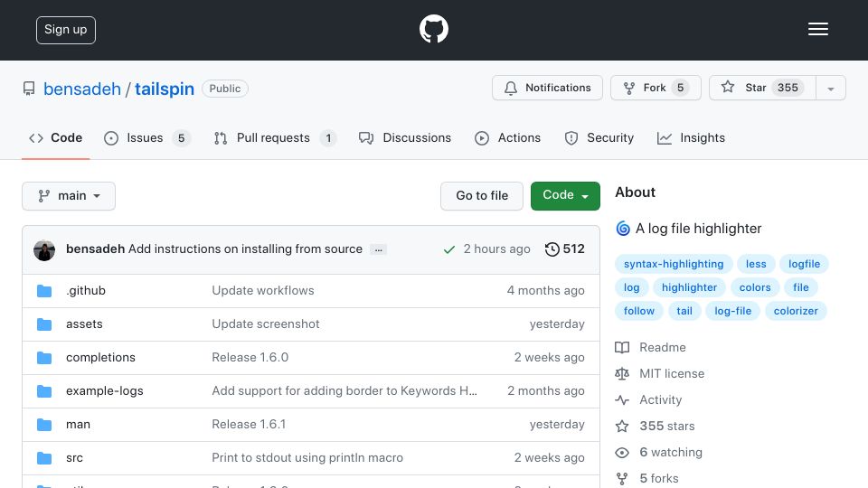This screenshot has height=488, width=868.
Task: Open the 'Update screenshot' commit message
Action: click(266, 324)
